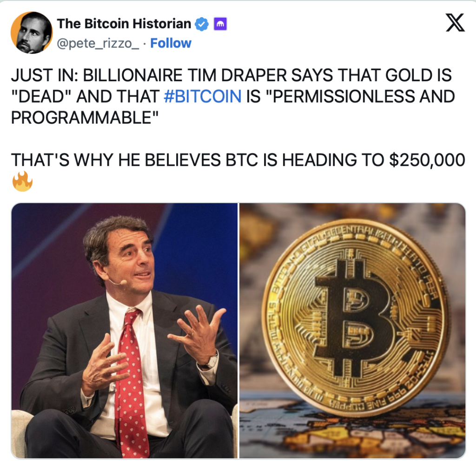Click the blue verified checkmark badge
Viewport: 476px width, 461px height.
201,24
